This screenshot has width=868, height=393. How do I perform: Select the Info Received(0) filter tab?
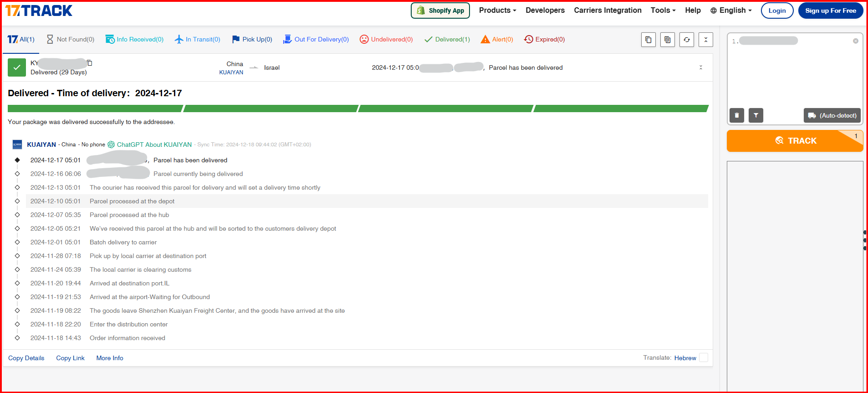(x=134, y=40)
